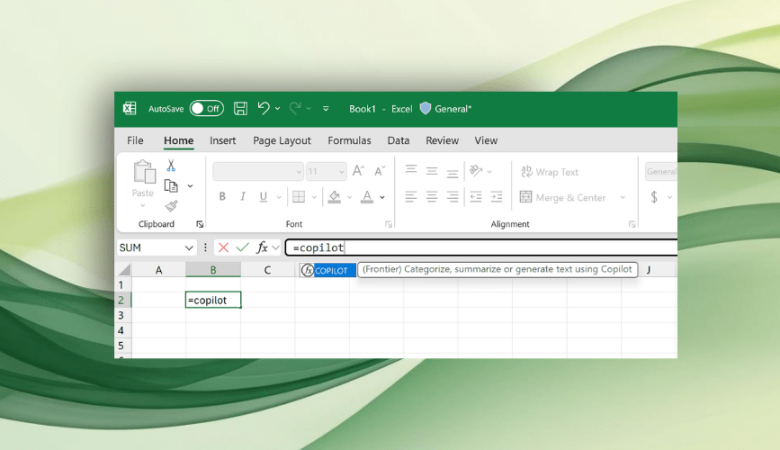Click the Borders icon

click(x=298, y=197)
